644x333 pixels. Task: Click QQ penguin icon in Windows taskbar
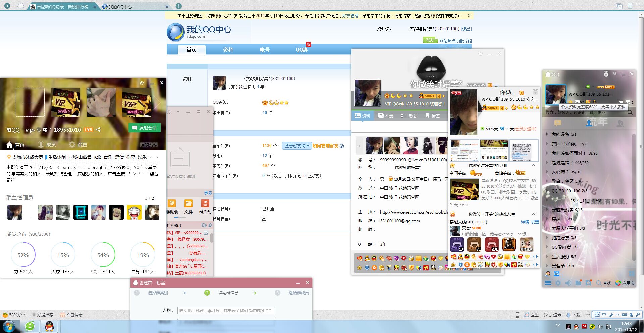[49, 326]
